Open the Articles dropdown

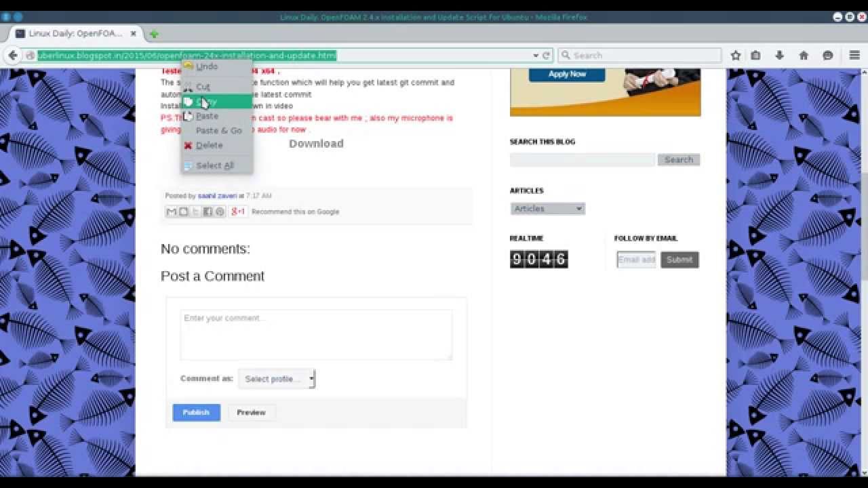pos(547,209)
